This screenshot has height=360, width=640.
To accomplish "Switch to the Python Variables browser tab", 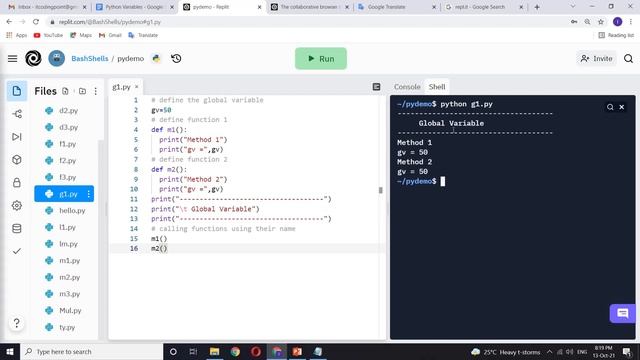I will (x=134, y=7).
